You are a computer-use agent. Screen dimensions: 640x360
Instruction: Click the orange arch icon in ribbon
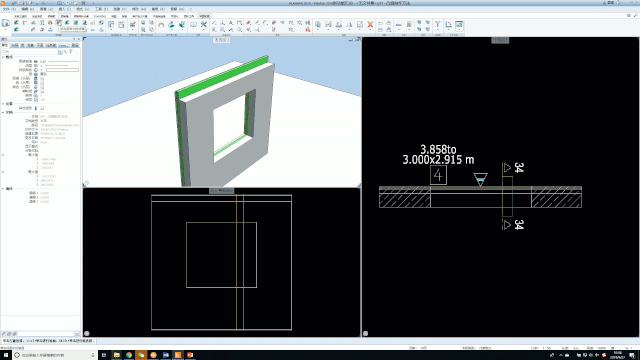(x=161, y=25)
